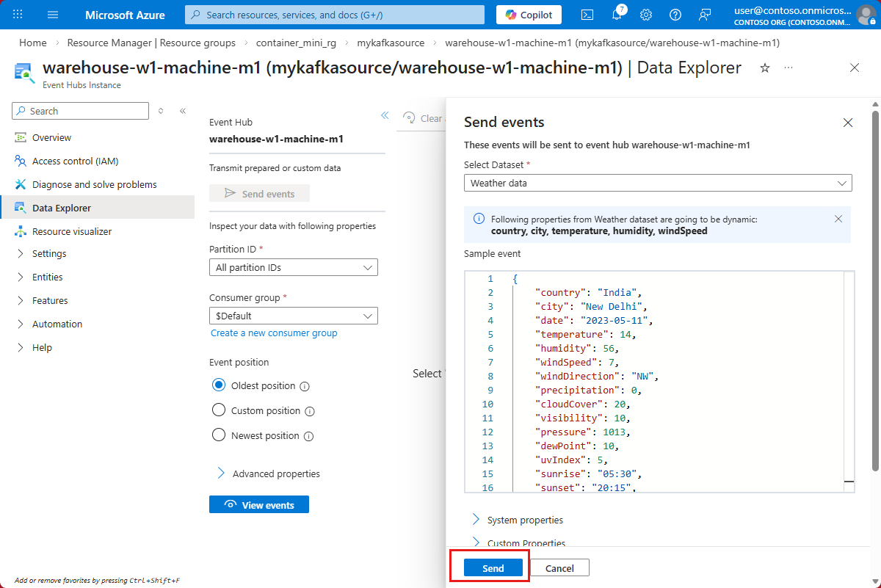Click the View events button

259,505
